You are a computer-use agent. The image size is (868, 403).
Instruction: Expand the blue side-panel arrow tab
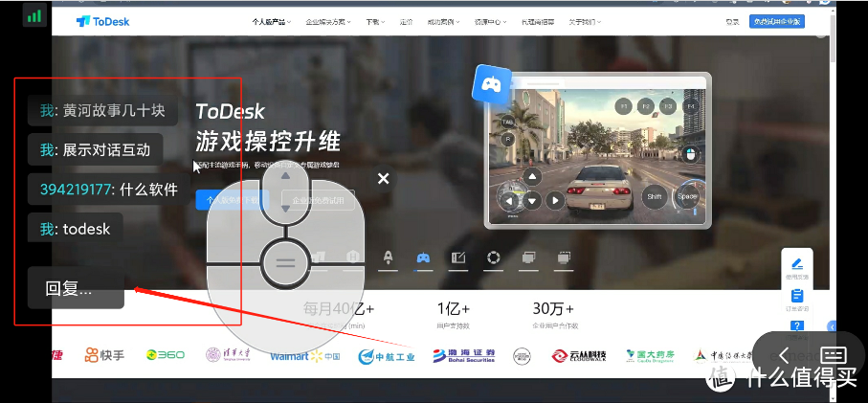(832, 326)
